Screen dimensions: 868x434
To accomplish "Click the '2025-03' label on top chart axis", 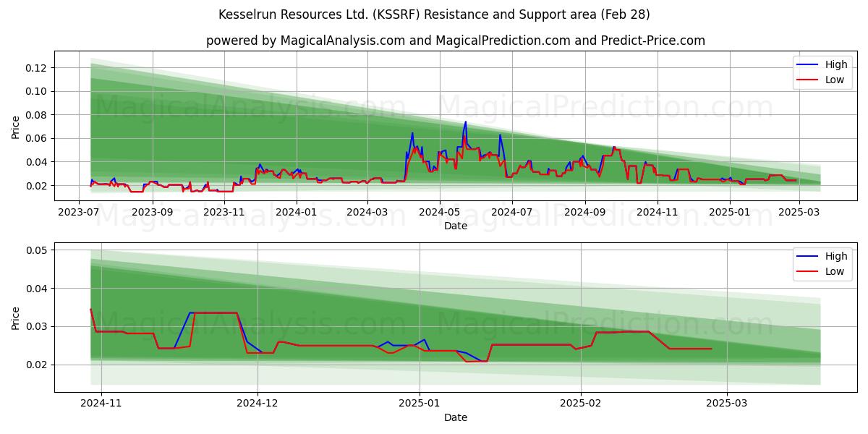I will 799,212.
